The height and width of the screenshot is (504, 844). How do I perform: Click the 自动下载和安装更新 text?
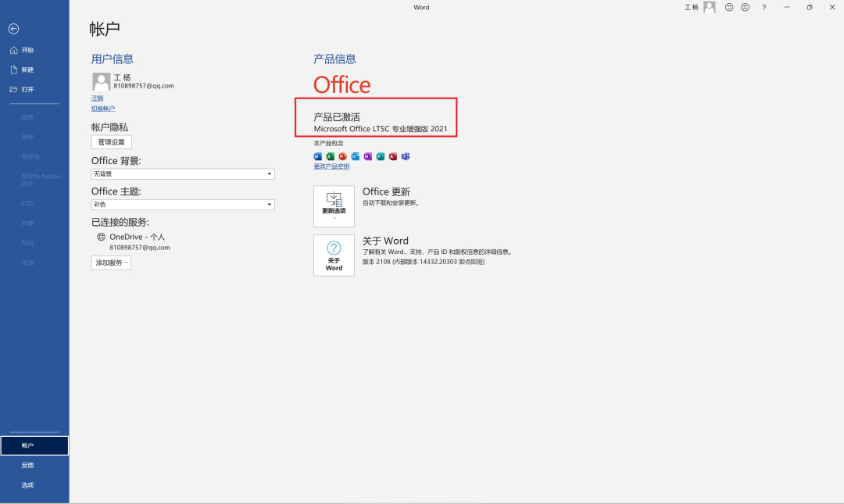coord(391,203)
